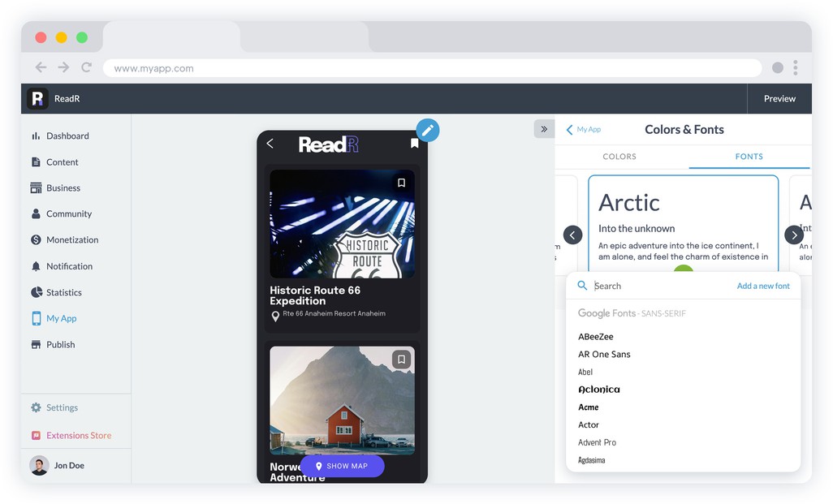Click the SHOW MAP button
833x504 pixels.
(342, 466)
